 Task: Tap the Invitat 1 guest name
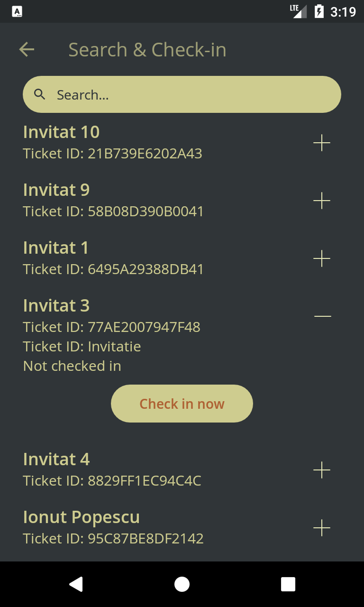(55, 248)
